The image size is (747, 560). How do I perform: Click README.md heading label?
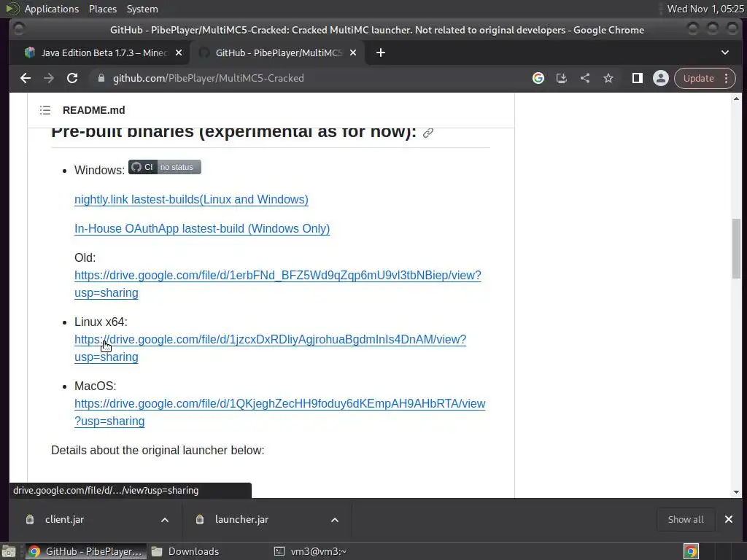(x=94, y=111)
